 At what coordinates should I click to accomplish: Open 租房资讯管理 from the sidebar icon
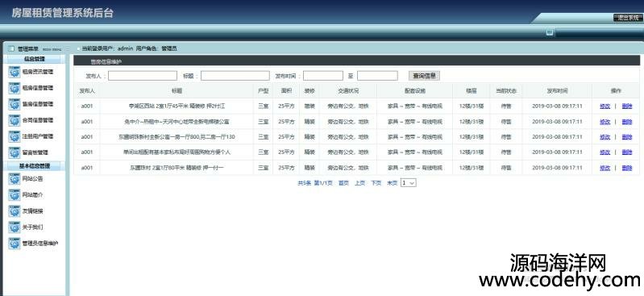pos(15,72)
